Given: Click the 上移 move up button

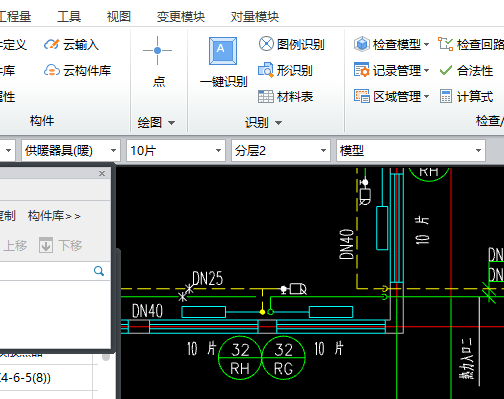Looking at the screenshot, I should 15,246.
